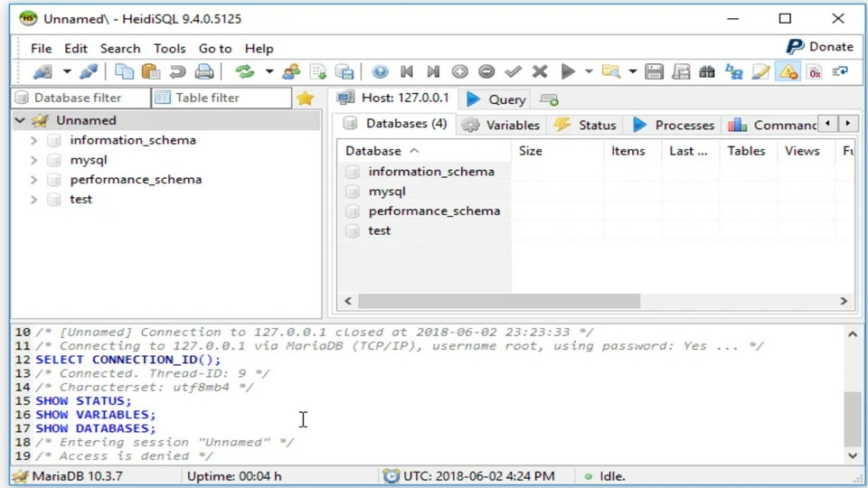Click the Save floppy disk icon
Screen dimensions: 868x488
click(654, 72)
